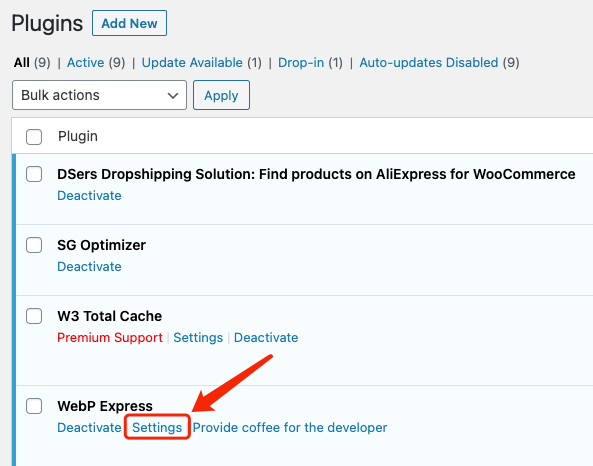
Task: Click the Plugins page heading
Action: [x=47, y=23]
